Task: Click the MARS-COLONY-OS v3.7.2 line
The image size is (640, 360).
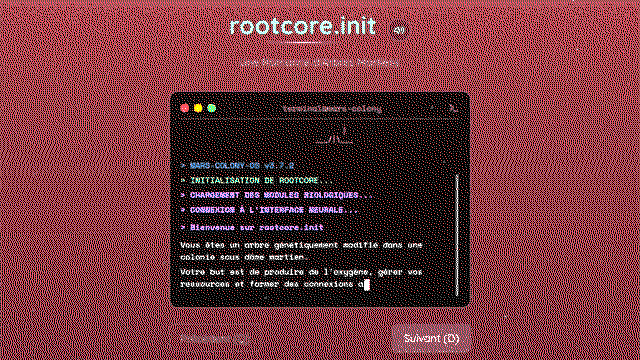Action: (x=237, y=166)
